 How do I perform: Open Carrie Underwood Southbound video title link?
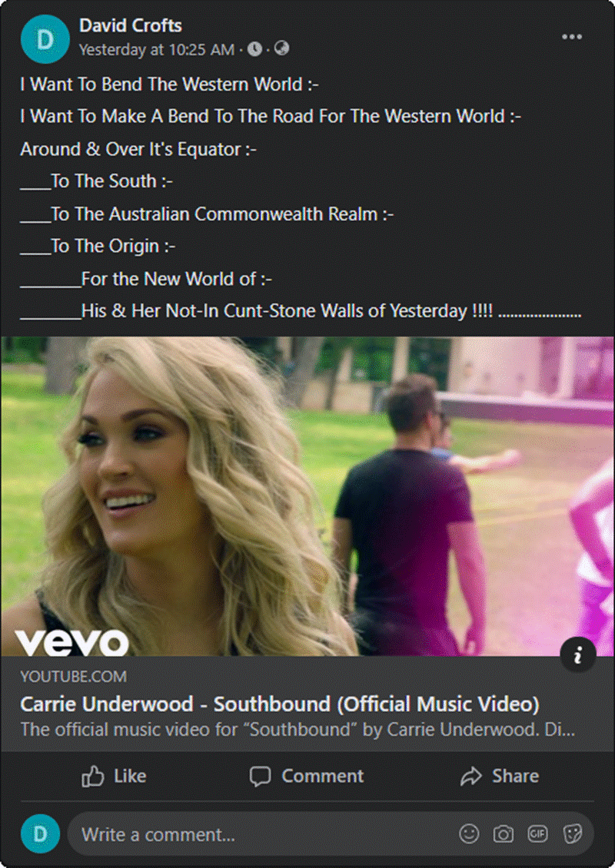tap(280, 704)
